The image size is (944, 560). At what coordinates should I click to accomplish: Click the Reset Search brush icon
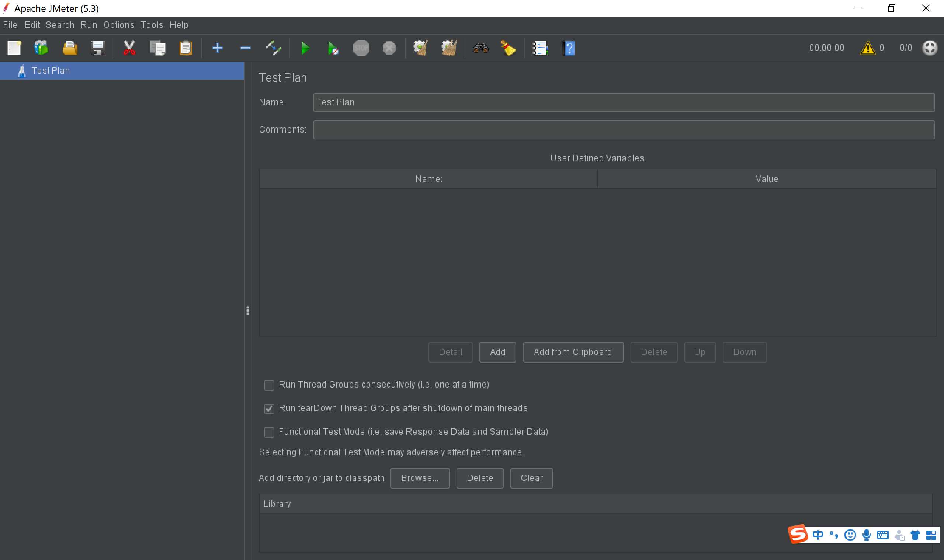pyautogui.click(x=508, y=48)
